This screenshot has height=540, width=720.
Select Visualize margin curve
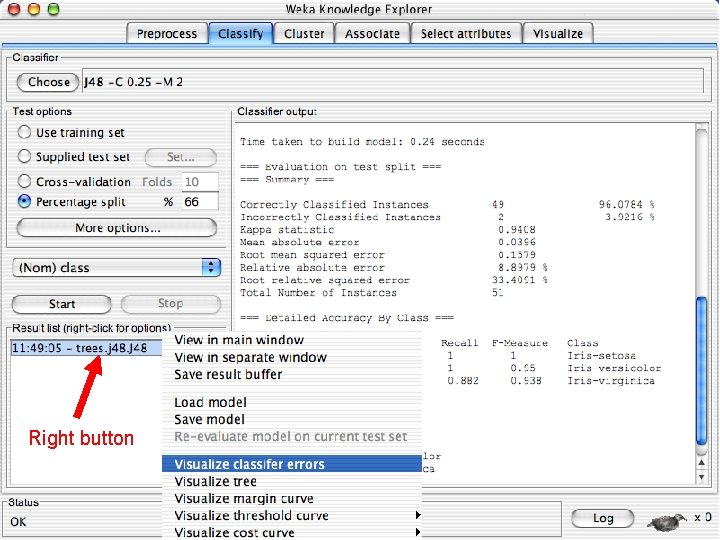292,498
